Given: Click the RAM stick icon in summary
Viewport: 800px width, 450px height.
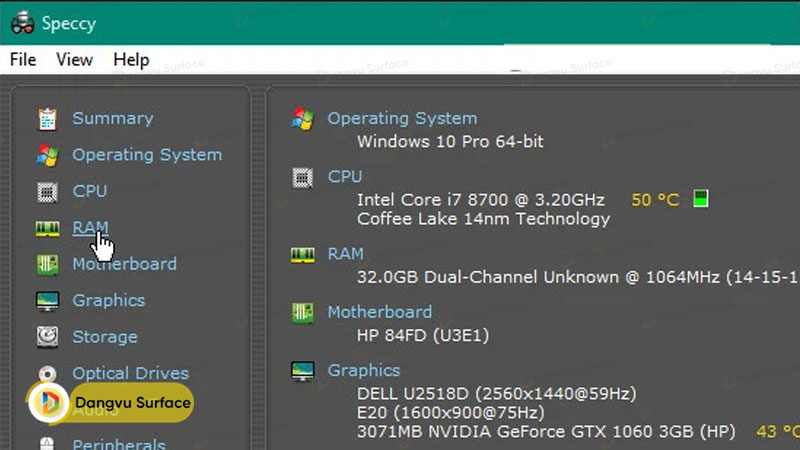Looking at the screenshot, I should coord(303,255).
